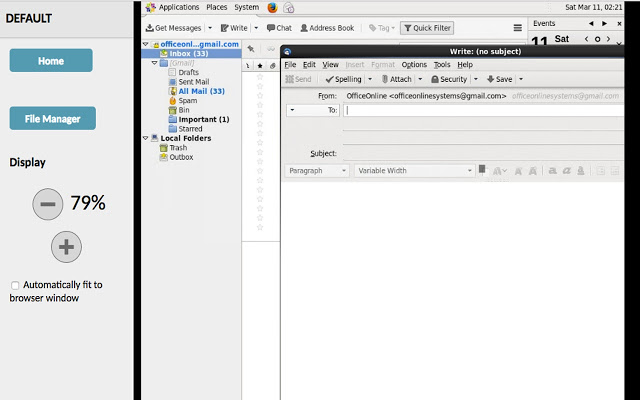640x400 pixels.
Task: Click the File Manager button
Action: pos(53,118)
